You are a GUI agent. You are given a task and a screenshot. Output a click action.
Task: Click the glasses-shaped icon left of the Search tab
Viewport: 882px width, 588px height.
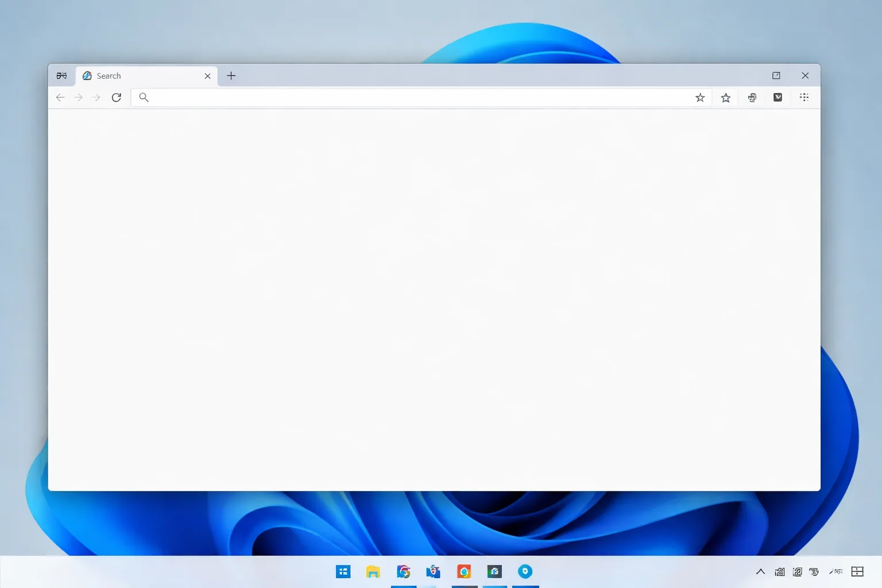[x=61, y=76]
